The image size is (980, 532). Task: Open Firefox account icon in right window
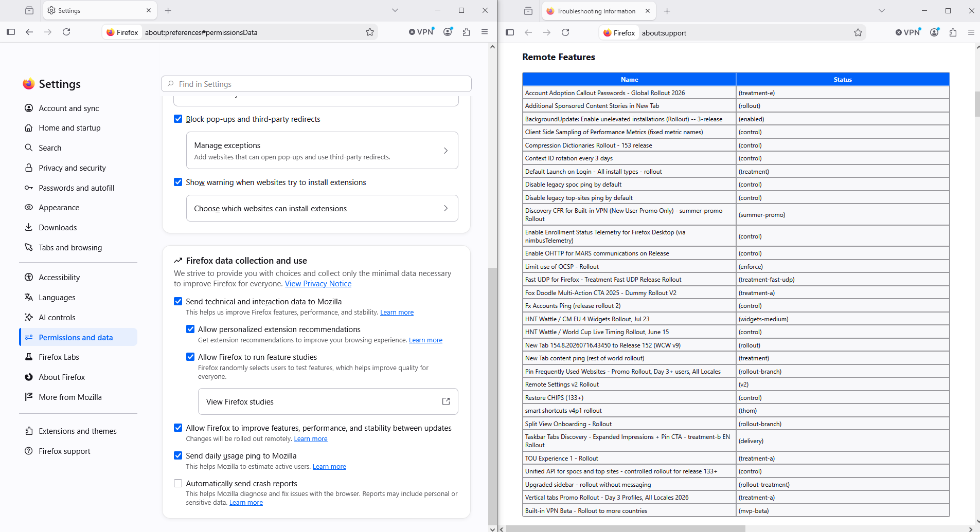tap(935, 32)
